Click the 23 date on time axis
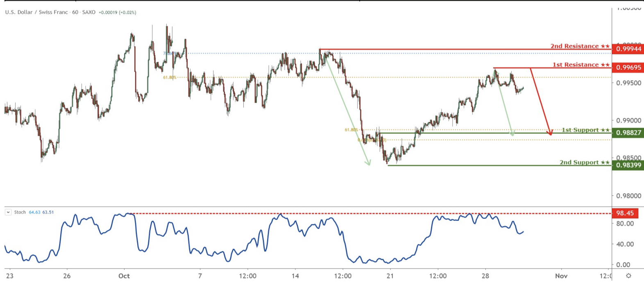Viewport: 644px width, 288px height. (x=10, y=276)
